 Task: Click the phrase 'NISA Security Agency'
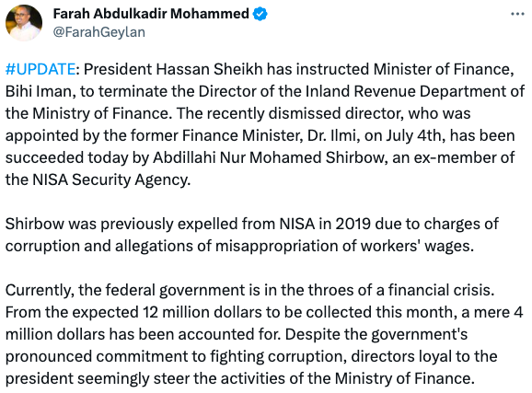coord(110,179)
